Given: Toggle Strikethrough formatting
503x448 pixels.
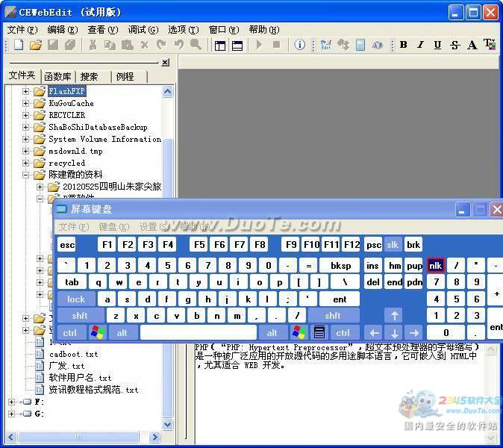Looking at the screenshot, I should (454, 45).
